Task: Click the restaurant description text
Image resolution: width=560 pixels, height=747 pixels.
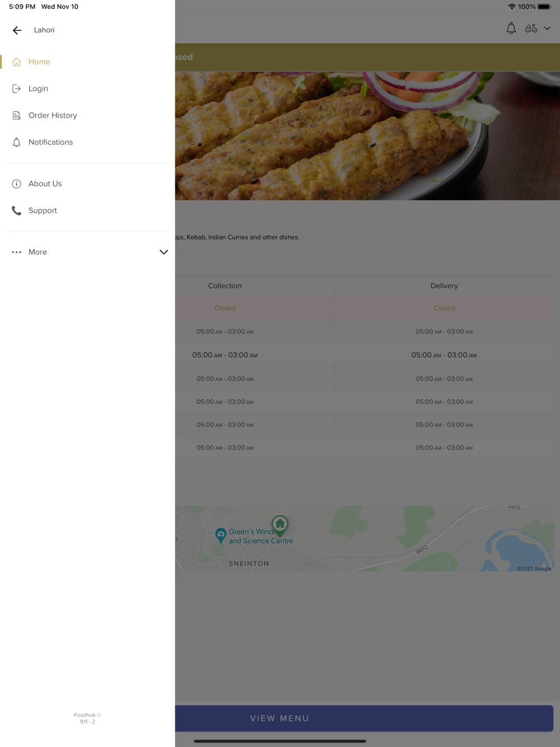Action: point(237,237)
